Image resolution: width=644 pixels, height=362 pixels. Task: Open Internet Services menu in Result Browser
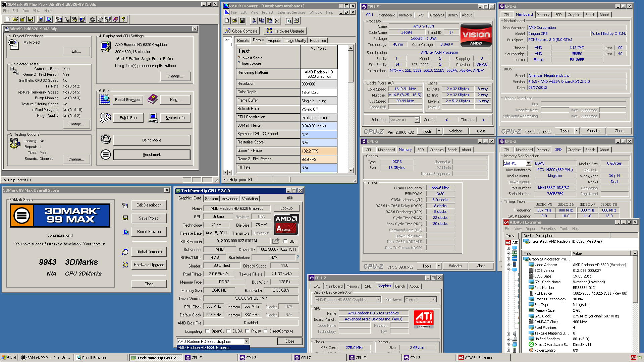click(291, 12)
